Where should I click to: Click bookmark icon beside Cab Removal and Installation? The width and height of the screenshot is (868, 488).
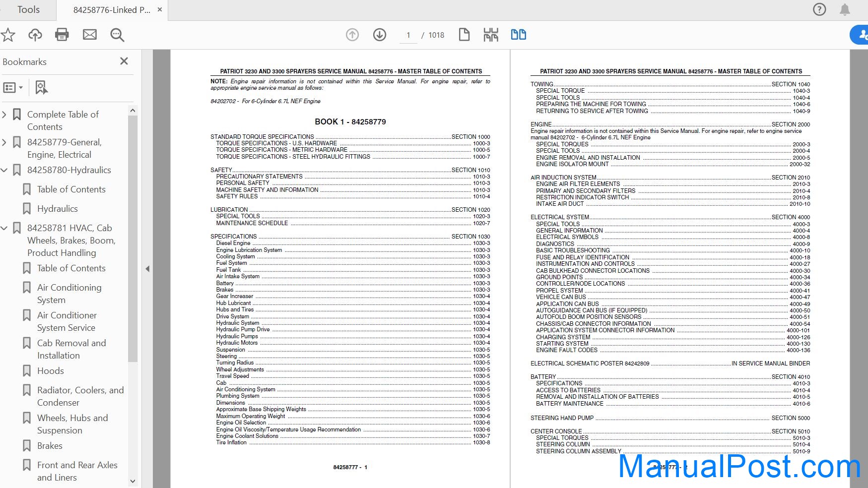pyautogui.click(x=27, y=343)
